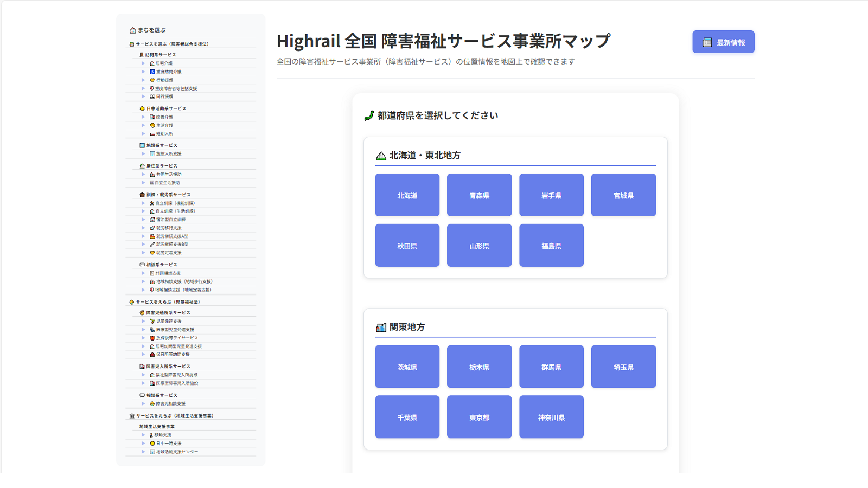Select 北海道 prefecture

[407, 195]
